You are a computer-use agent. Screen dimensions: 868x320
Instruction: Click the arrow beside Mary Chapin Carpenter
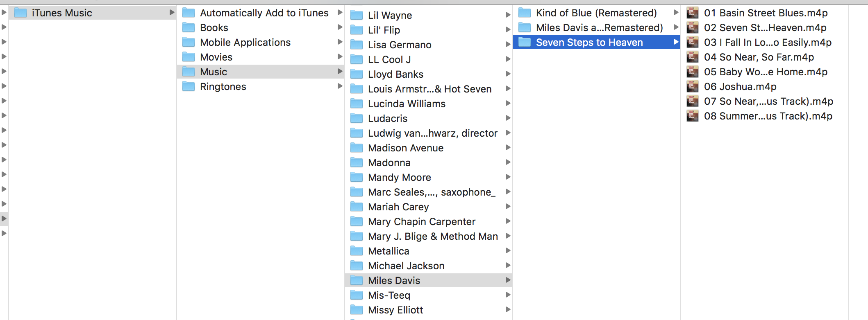tap(508, 221)
